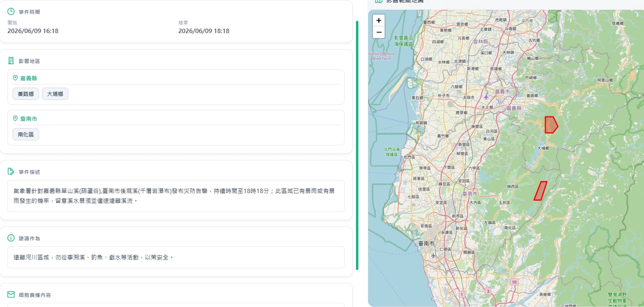
Task: Click the route 1 highway shield
Action: point(462,294)
